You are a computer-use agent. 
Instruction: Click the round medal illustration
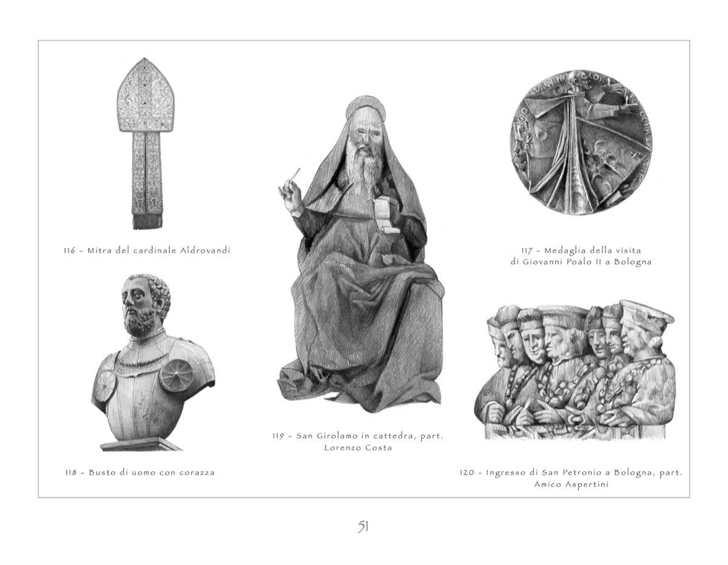click(581, 143)
